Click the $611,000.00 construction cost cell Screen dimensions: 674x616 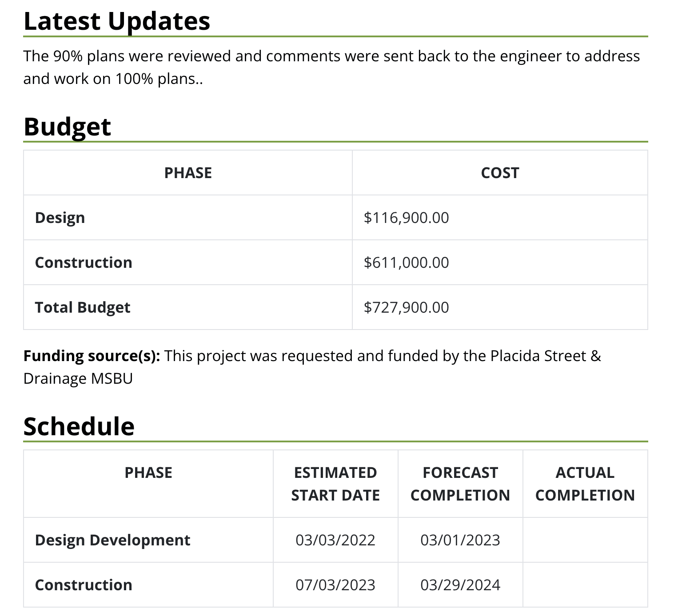[406, 262]
